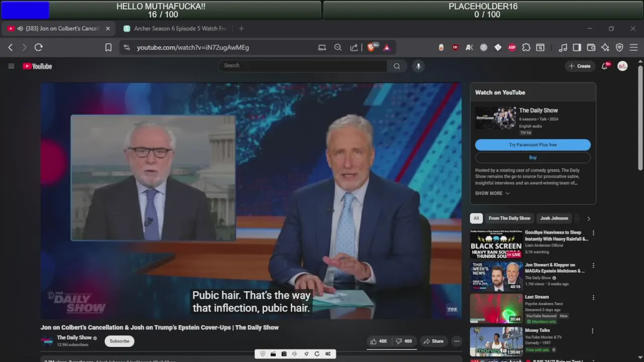Switch to the Jon on Colbert's Cancellation tab
The image size is (644, 362).
[x=59, y=29]
